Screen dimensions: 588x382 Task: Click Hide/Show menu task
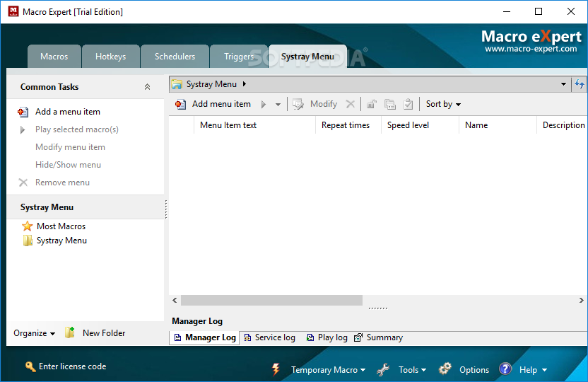pos(68,164)
